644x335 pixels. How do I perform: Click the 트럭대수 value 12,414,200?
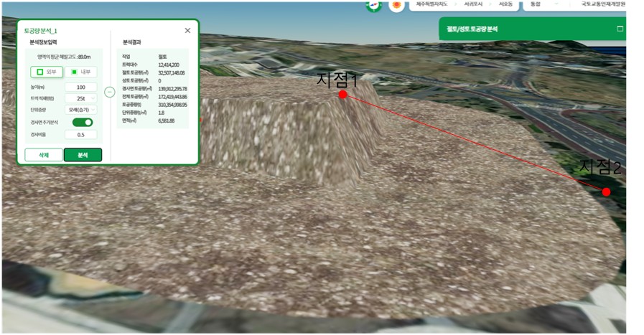(169, 65)
